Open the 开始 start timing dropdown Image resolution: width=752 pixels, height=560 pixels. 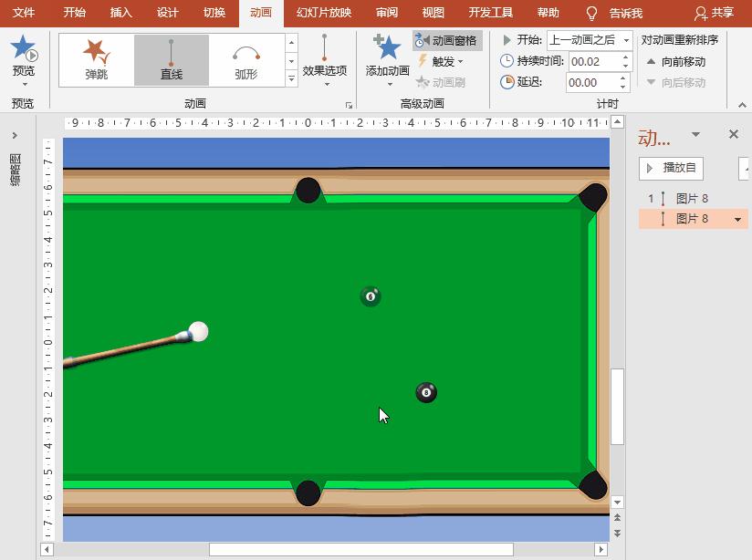click(x=626, y=39)
